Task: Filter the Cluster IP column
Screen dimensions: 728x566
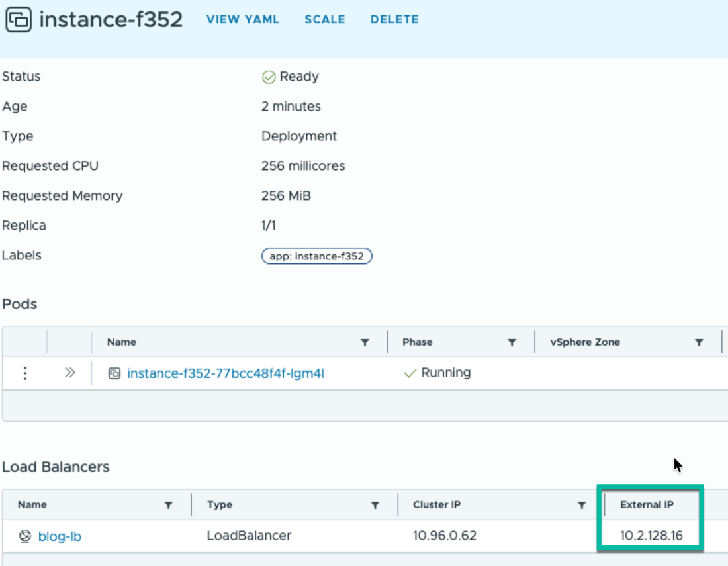Action: coord(581,505)
